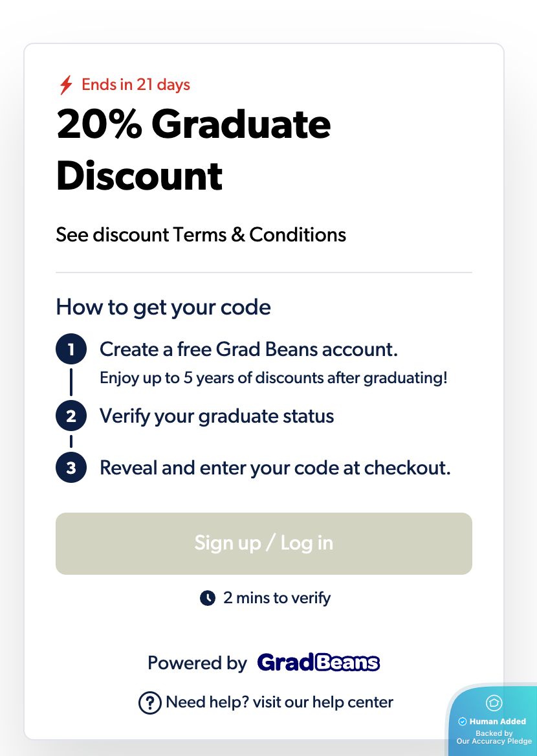Click the 2 mins to verify text

[x=277, y=598]
